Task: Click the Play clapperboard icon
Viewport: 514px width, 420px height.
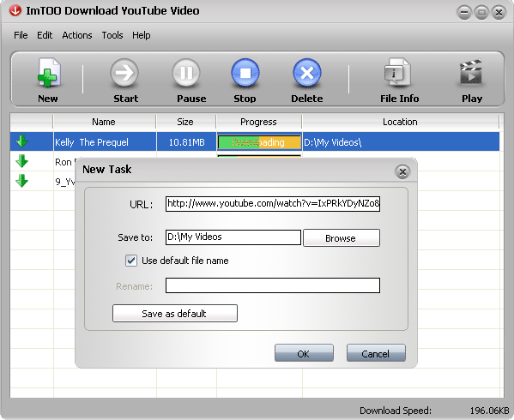Action: pos(471,72)
